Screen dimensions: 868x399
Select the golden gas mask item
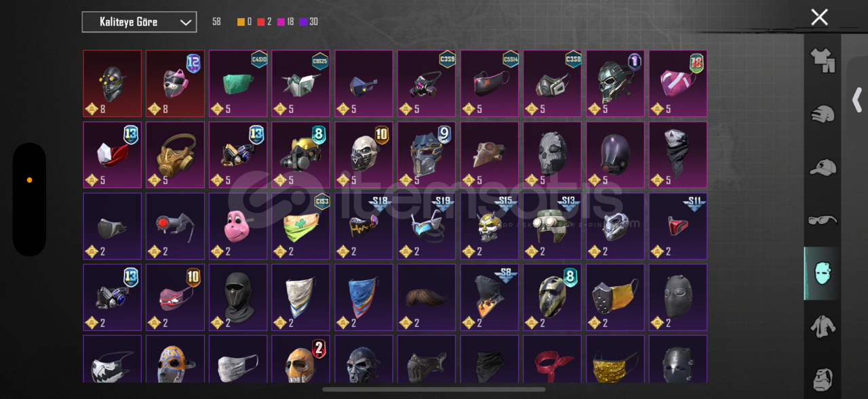tap(175, 155)
